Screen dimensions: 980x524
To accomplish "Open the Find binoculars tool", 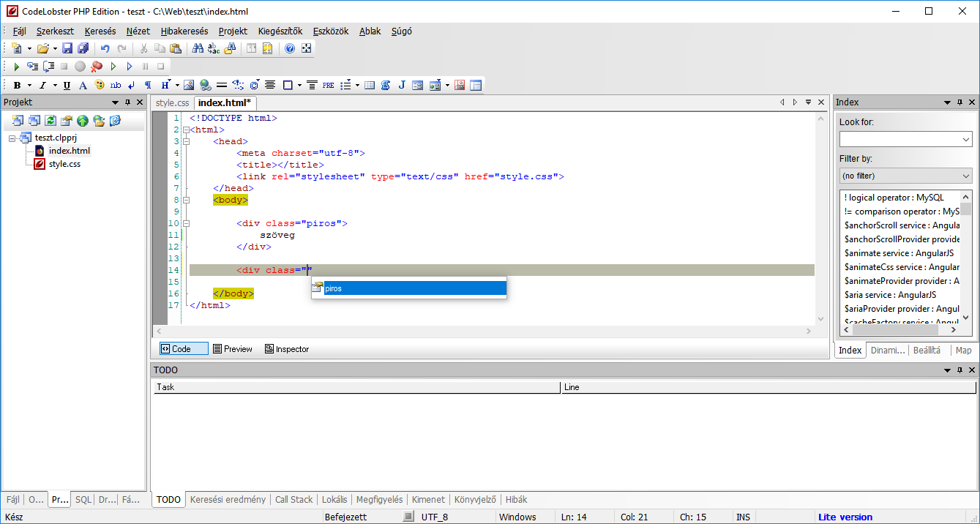I will tap(198, 48).
